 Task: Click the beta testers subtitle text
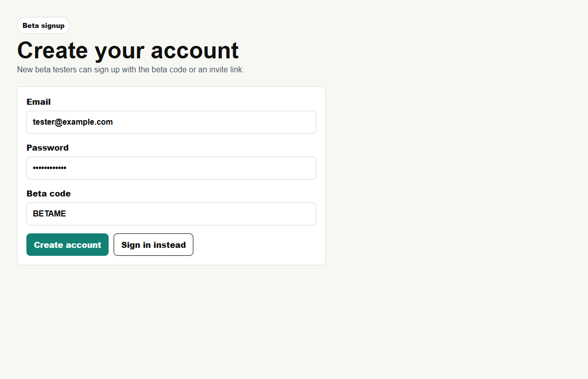click(x=131, y=69)
